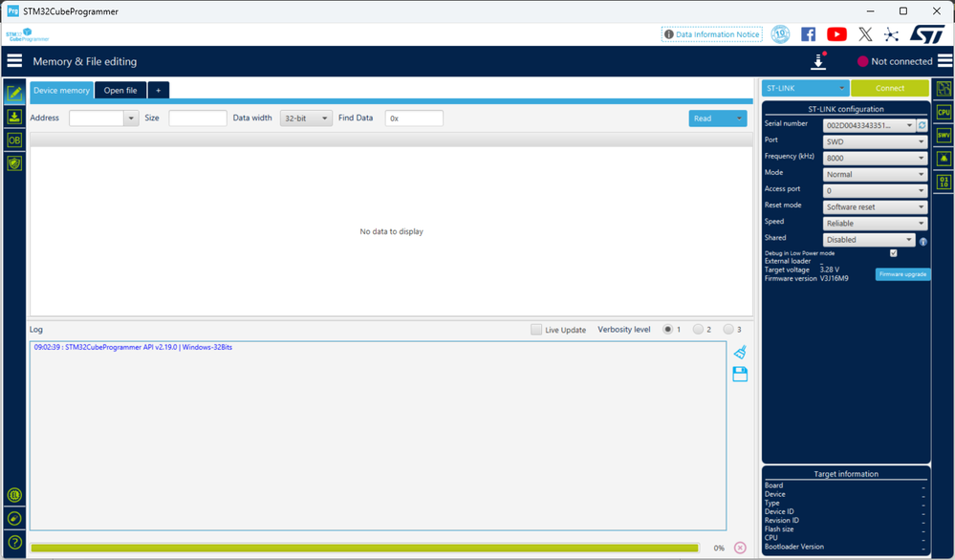Click the cancel progress X icon

pyautogui.click(x=740, y=548)
